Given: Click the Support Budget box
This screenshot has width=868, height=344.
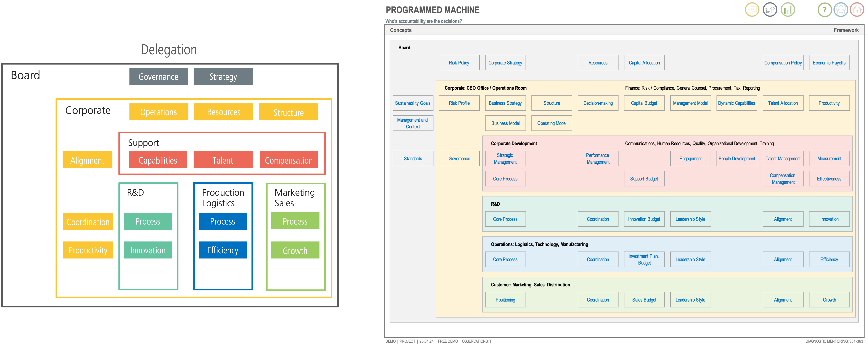Looking at the screenshot, I should [644, 179].
